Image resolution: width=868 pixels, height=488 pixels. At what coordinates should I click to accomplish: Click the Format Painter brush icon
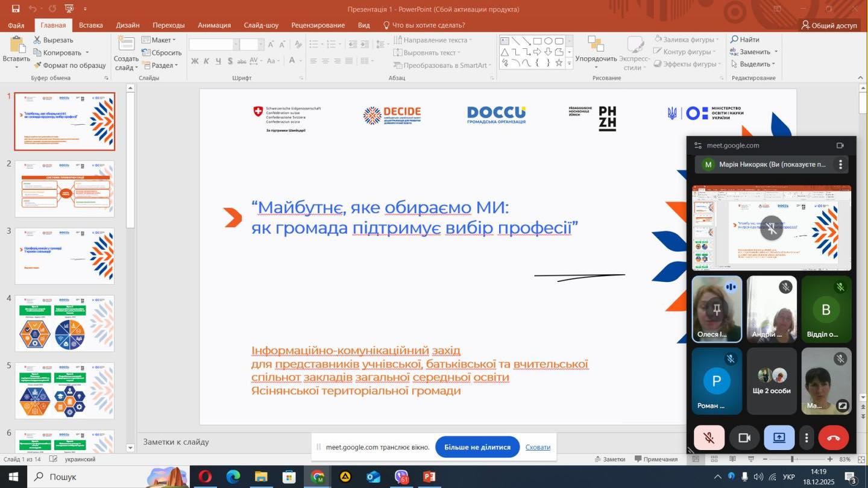tap(38, 65)
